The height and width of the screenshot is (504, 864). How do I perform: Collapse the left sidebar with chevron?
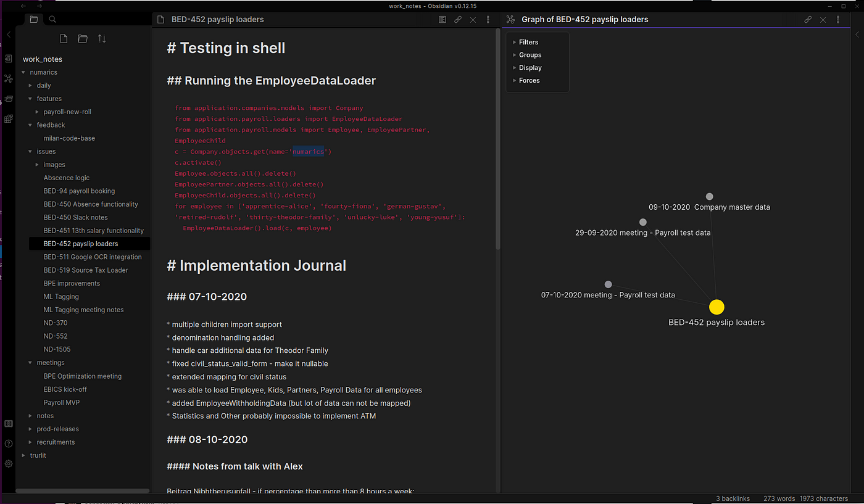(9, 35)
